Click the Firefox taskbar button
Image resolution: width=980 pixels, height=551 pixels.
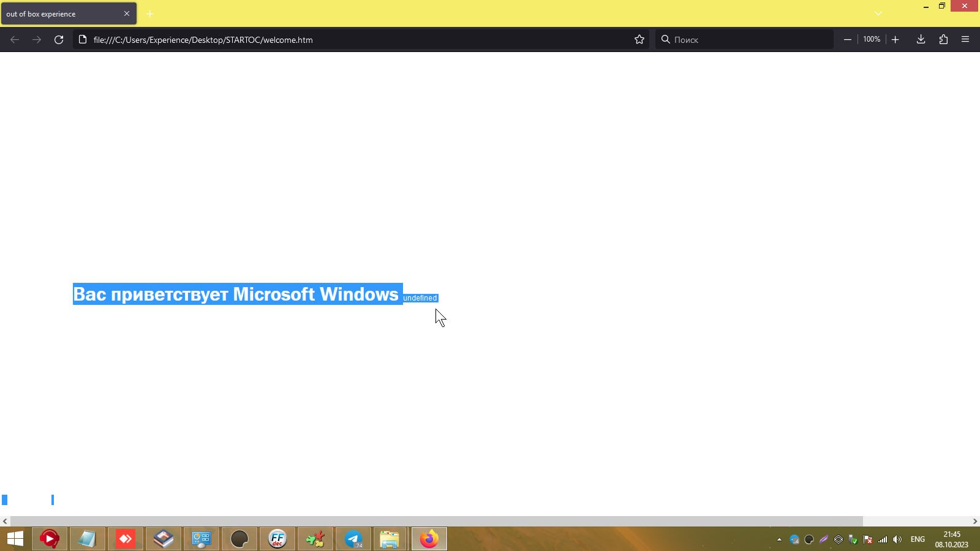point(429,539)
